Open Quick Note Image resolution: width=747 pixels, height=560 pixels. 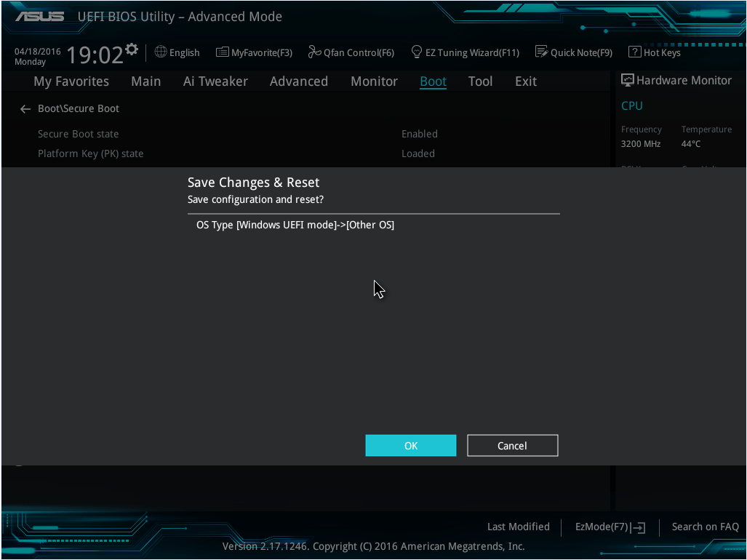573,52
